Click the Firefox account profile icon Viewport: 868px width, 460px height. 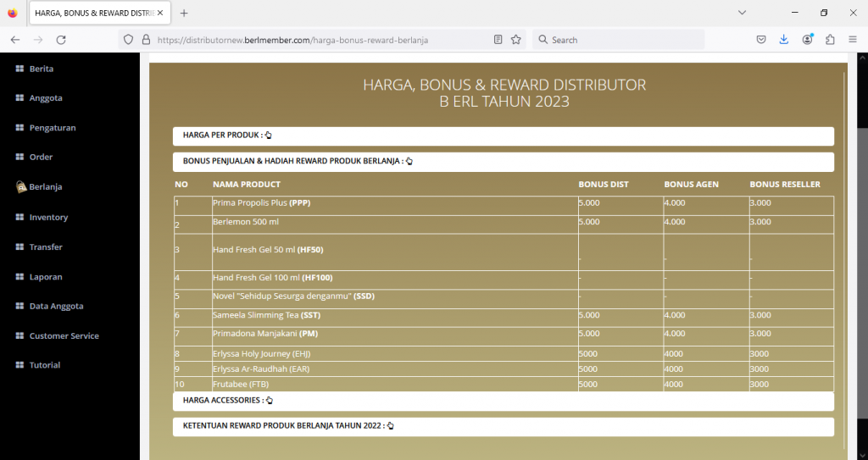click(807, 40)
